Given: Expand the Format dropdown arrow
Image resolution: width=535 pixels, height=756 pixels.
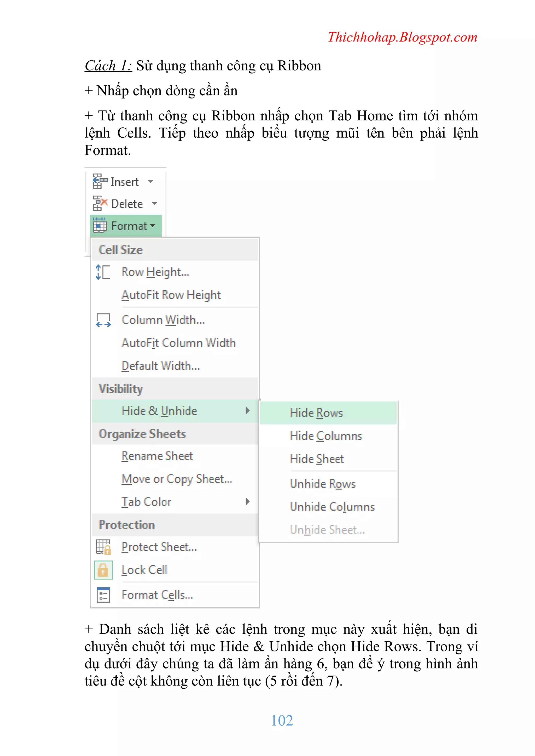Looking at the screenshot, I should (x=153, y=226).
